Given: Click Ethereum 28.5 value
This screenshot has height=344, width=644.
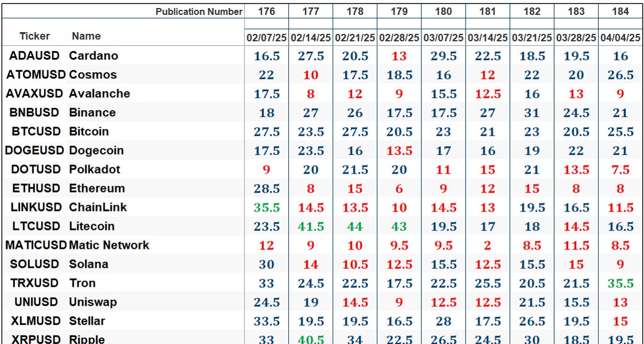Looking at the screenshot, I should pyautogui.click(x=267, y=189).
